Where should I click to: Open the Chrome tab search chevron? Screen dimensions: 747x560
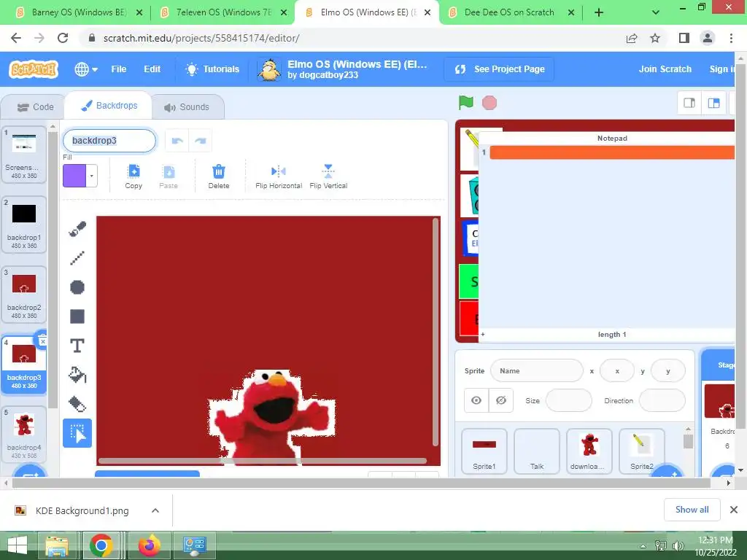pyautogui.click(x=656, y=12)
